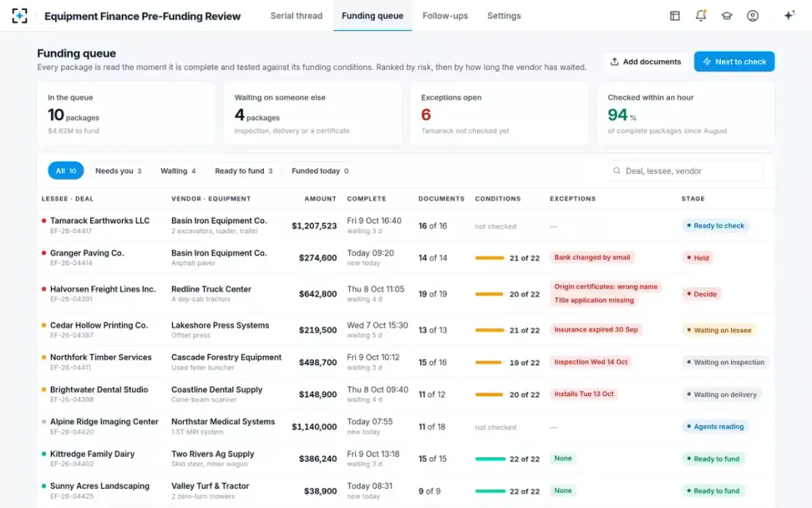Viewport: 812px width, 508px height.
Task: Open notifications bell icon
Action: click(x=701, y=16)
